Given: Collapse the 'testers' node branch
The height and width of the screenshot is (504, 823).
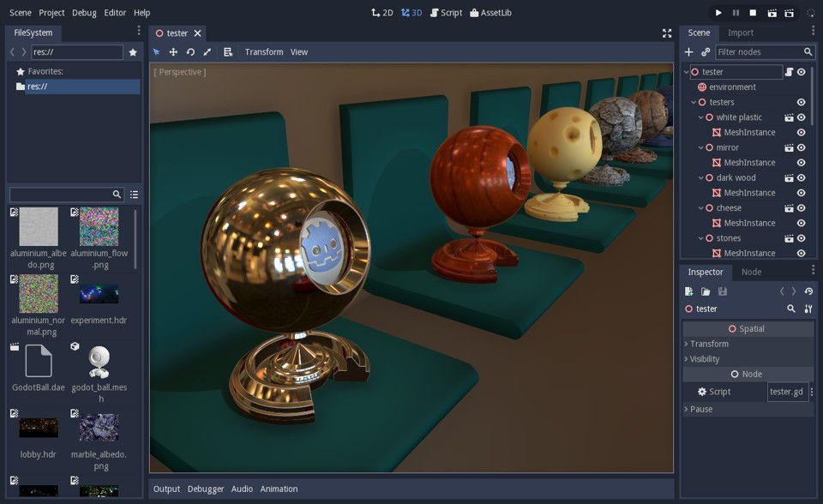Looking at the screenshot, I should (x=693, y=102).
